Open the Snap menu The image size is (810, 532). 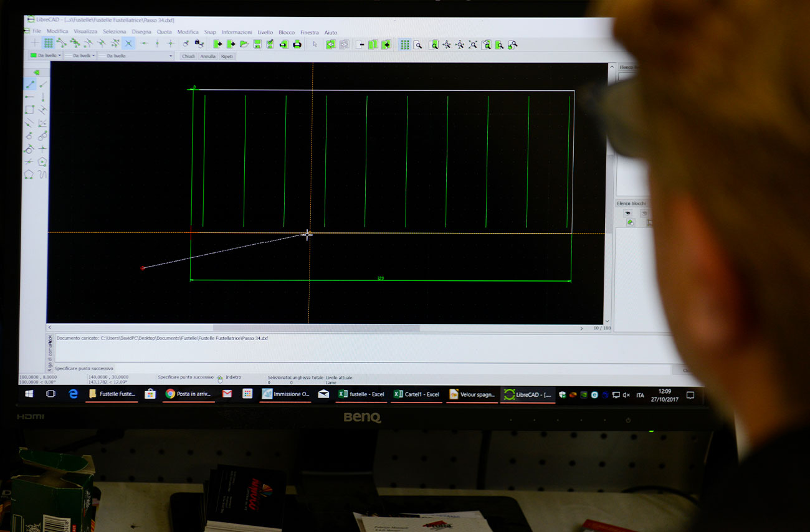[x=210, y=32]
